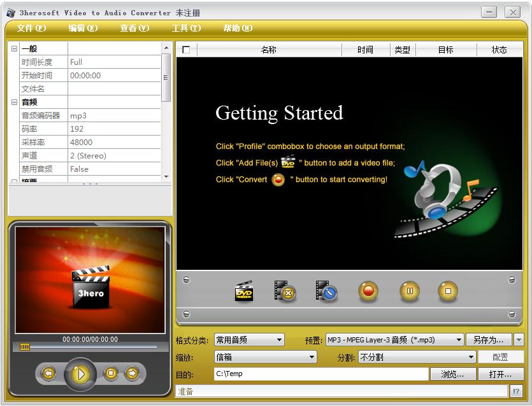Viewport: 532px width, 406px height.
Task: Click the 浏览 browse button
Action: (x=452, y=374)
